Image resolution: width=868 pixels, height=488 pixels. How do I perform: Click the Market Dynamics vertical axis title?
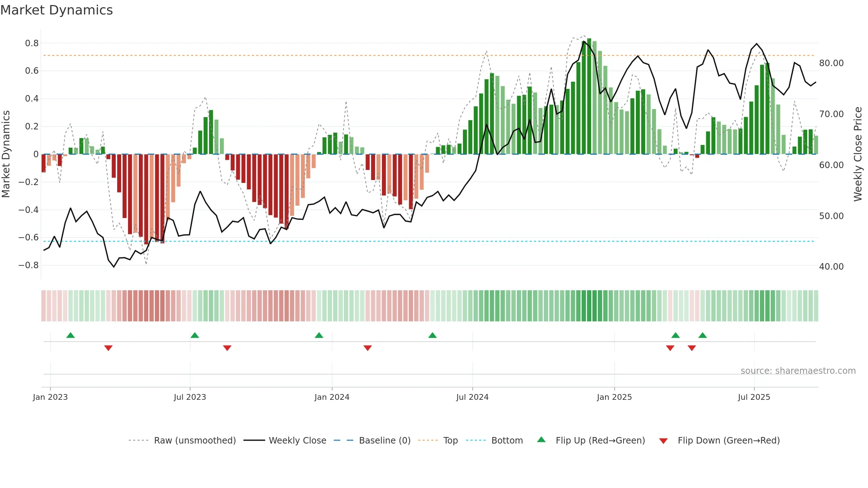pyautogui.click(x=6, y=154)
